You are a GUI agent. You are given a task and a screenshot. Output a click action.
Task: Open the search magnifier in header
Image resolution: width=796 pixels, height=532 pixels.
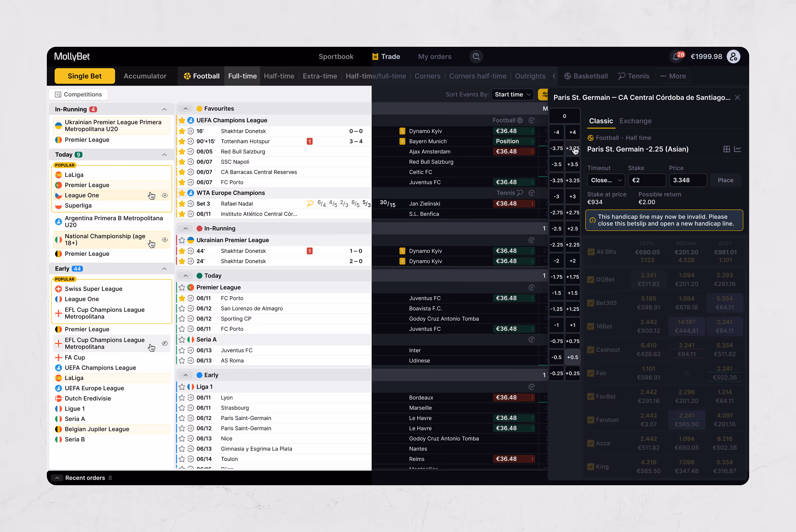pyautogui.click(x=476, y=57)
